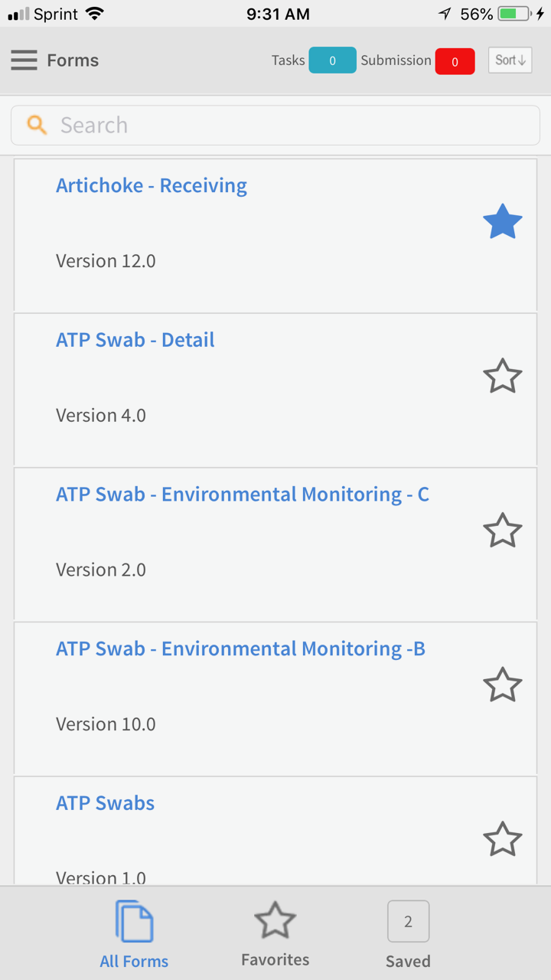The height and width of the screenshot is (980, 551).
Task: Open the Sort dropdown button
Action: click(x=510, y=60)
